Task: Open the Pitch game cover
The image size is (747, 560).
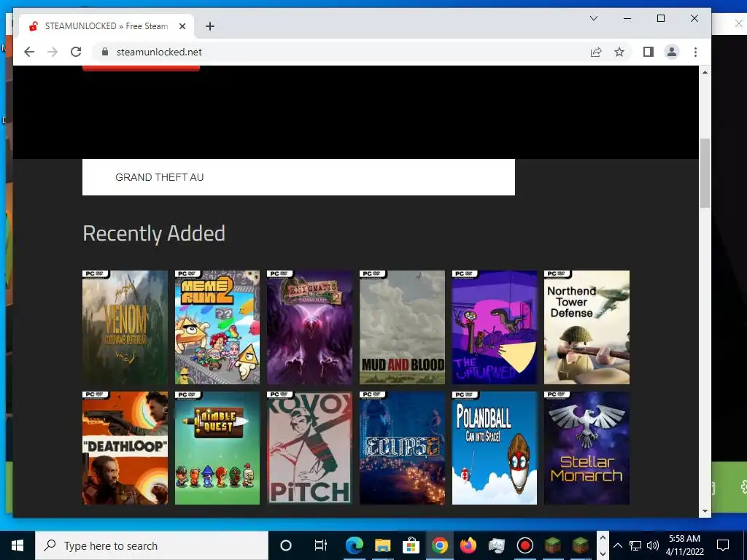Action: 309,448
